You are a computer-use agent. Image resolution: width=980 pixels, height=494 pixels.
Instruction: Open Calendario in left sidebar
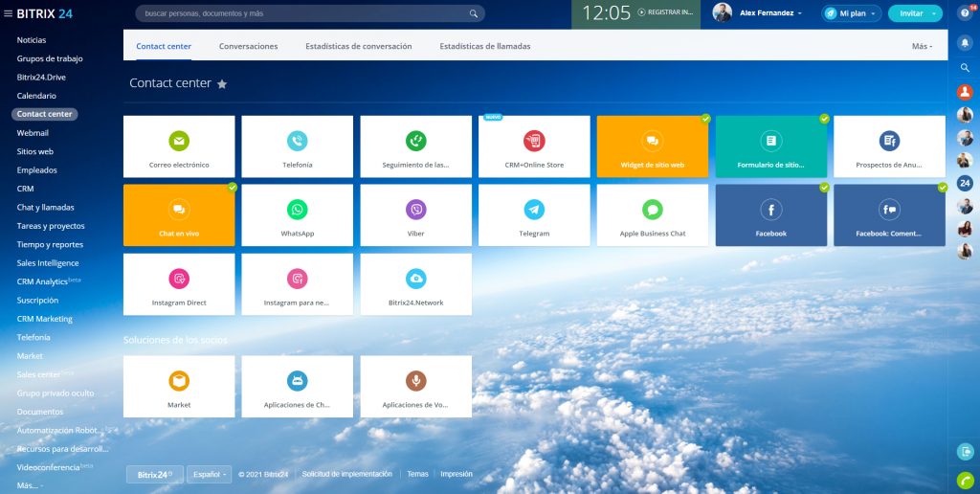pyautogui.click(x=36, y=96)
